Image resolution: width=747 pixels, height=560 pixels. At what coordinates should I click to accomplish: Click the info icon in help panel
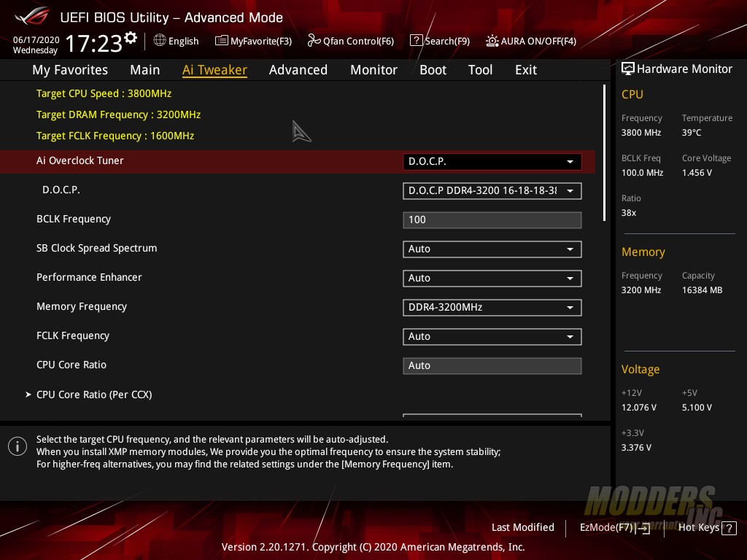(x=18, y=446)
